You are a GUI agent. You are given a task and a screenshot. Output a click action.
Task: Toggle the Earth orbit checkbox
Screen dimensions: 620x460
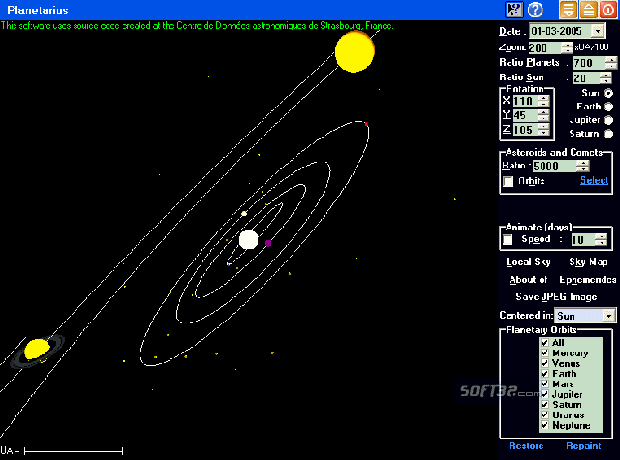pyautogui.click(x=545, y=373)
